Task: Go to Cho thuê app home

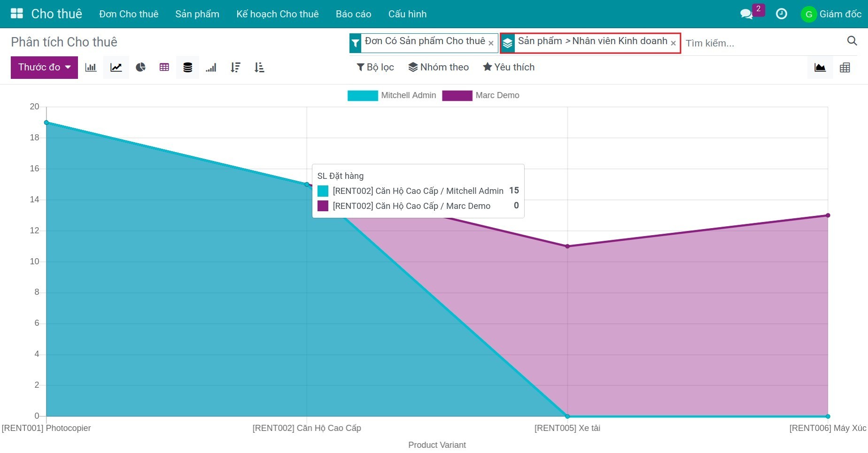Action: (56, 14)
